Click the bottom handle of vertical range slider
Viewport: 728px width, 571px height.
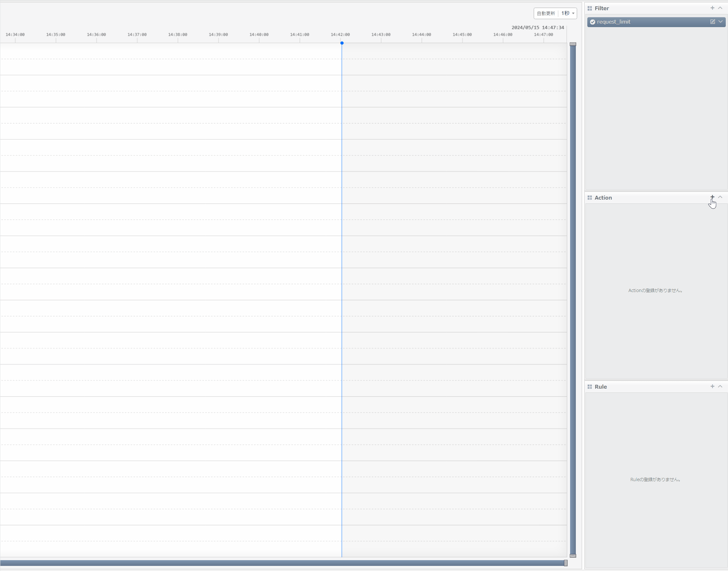click(573, 556)
